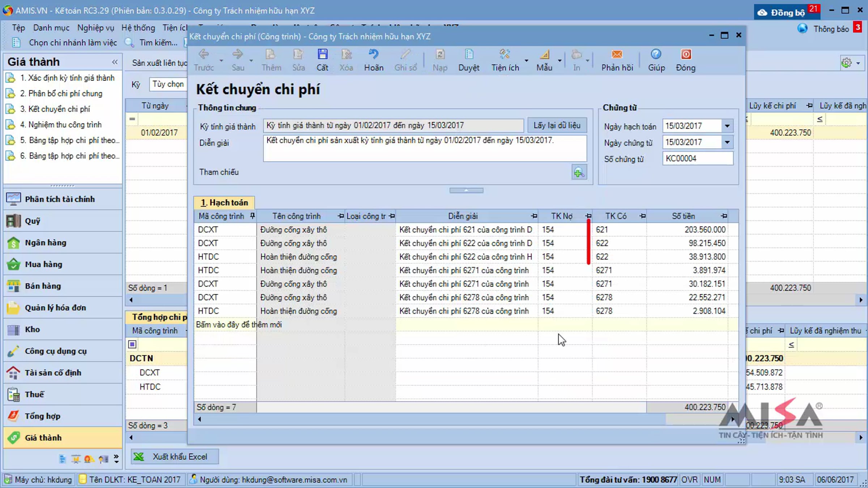Open 3. Kết chuyển chi phí sidebar item
The height and width of the screenshot is (488, 868).
(x=55, y=109)
